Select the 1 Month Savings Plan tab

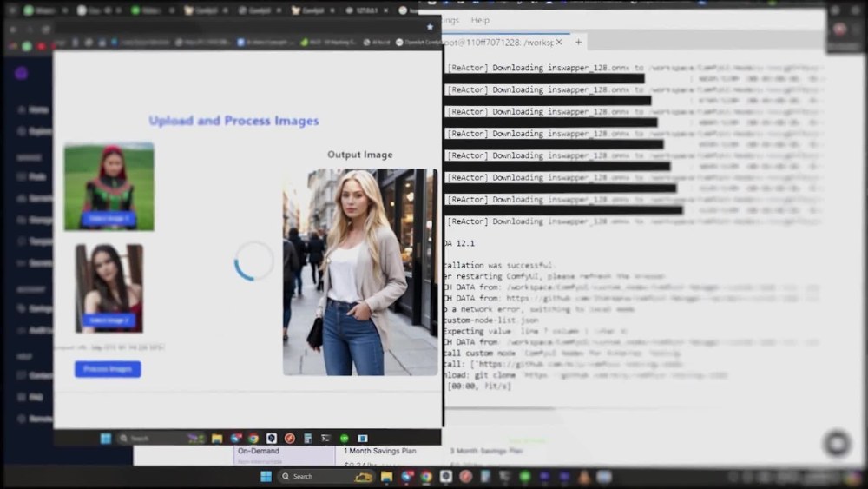click(x=380, y=451)
